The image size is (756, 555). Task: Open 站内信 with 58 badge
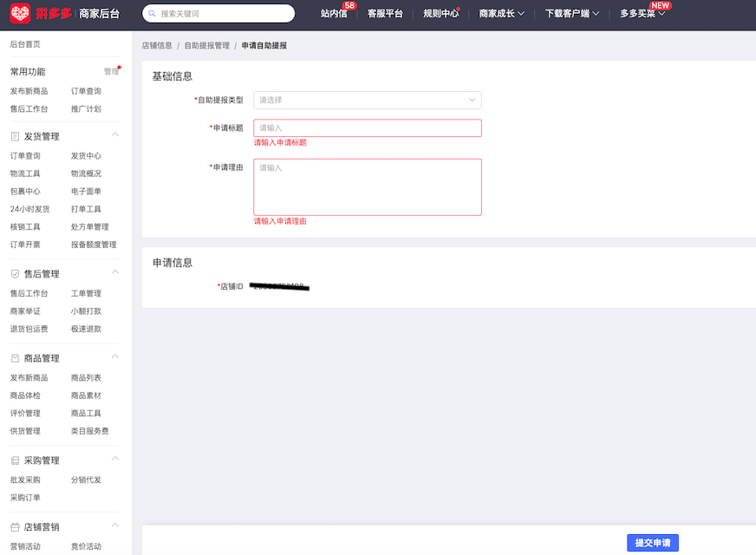coord(334,14)
